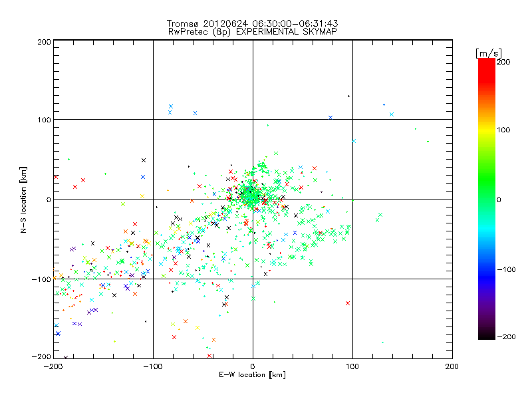Click the red cross marker near (95, -130) km

[348, 303]
